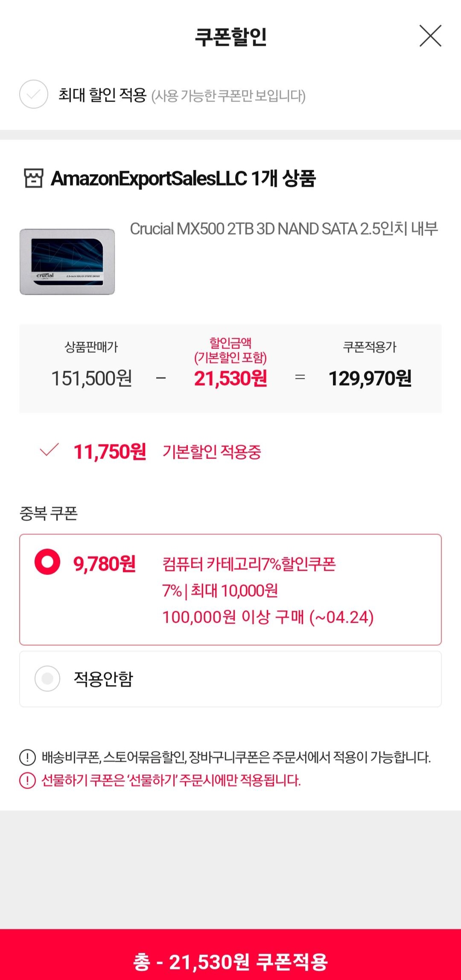The width and height of the screenshot is (461, 980).
Task: Click the Crucial MX500 2TB product title
Action: coord(284,229)
